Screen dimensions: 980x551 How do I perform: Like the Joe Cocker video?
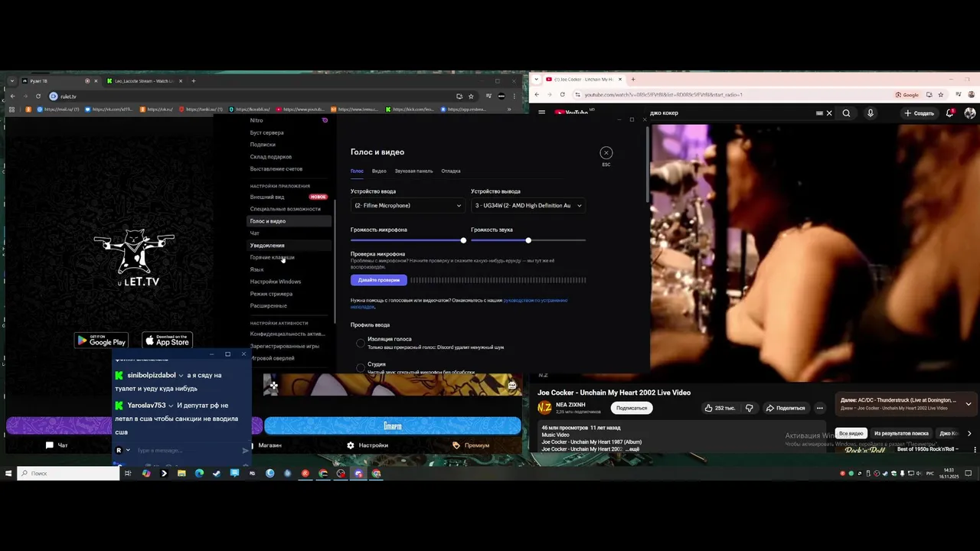(x=719, y=408)
